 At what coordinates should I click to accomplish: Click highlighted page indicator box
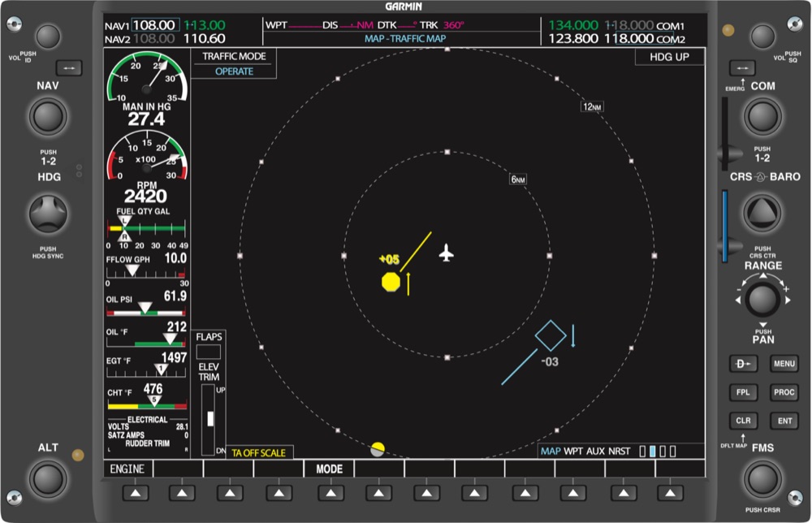click(x=653, y=452)
